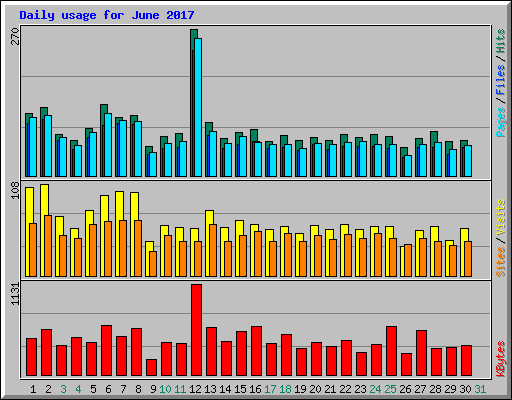512x400 pixels.
Task: Select day label "19" on the x-axis
Action: (x=300, y=389)
